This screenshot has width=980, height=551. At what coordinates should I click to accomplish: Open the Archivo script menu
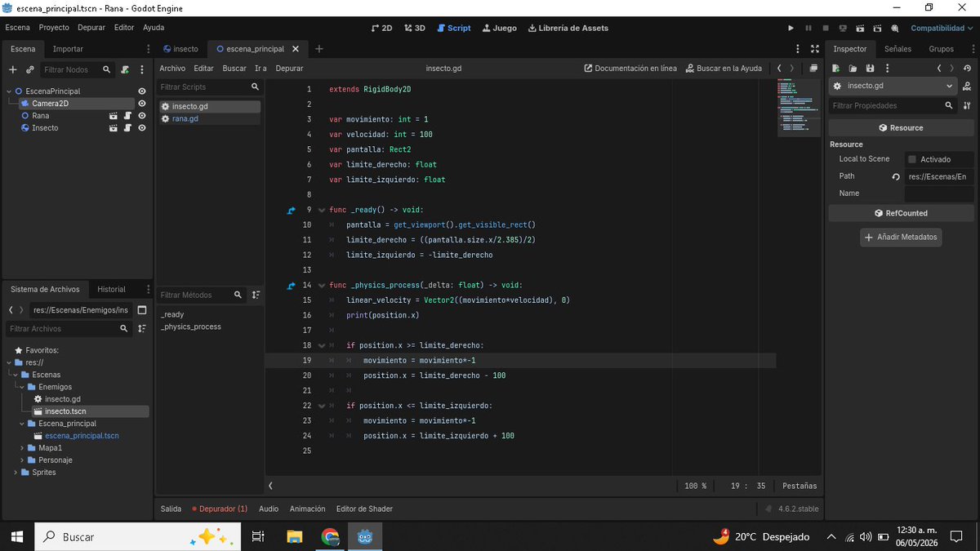(x=172, y=69)
